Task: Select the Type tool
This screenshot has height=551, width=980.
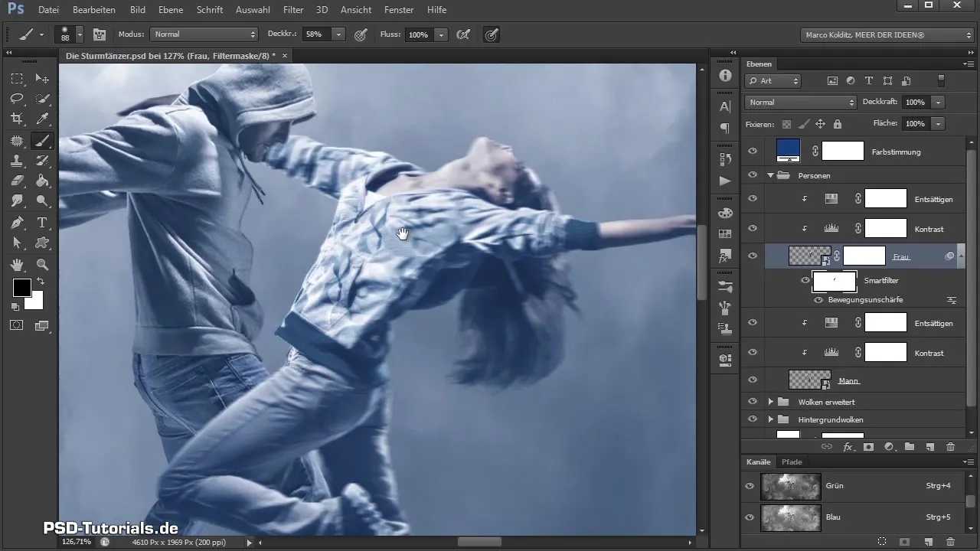Action: point(43,223)
